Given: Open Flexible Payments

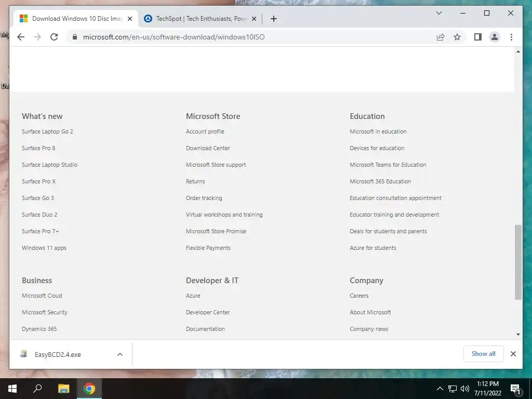Looking at the screenshot, I should 208,248.
